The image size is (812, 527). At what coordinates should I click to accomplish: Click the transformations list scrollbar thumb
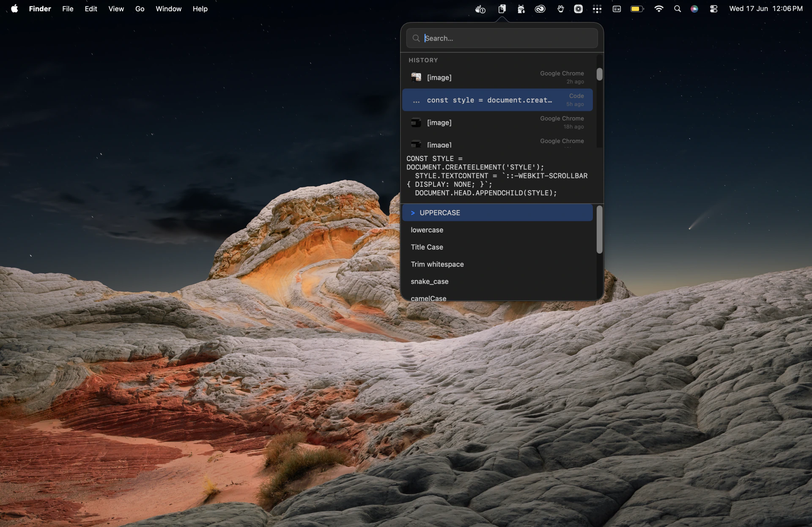[x=599, y=229]
